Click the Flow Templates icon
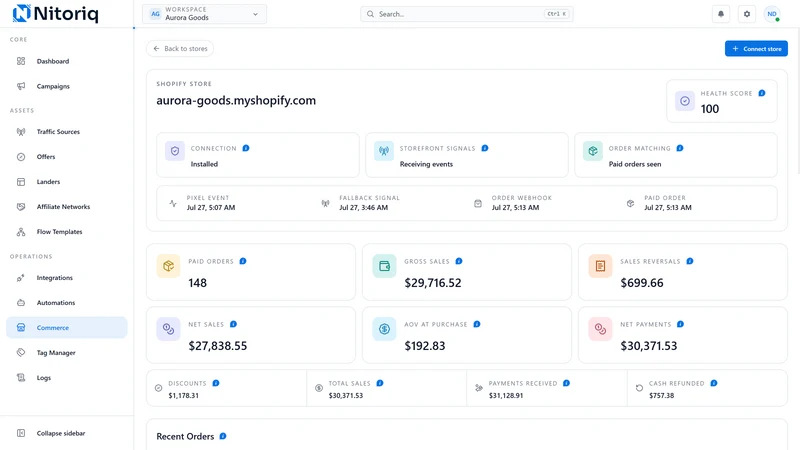 click(21, 232)
